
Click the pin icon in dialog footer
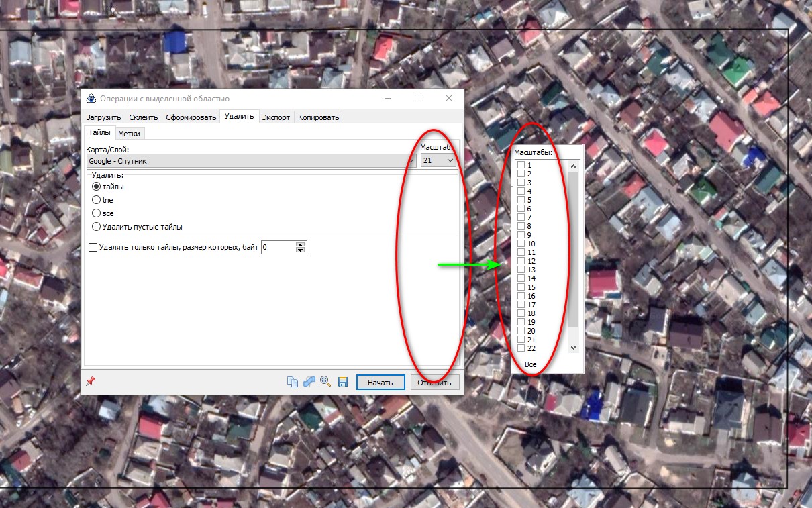coord(91,381)
